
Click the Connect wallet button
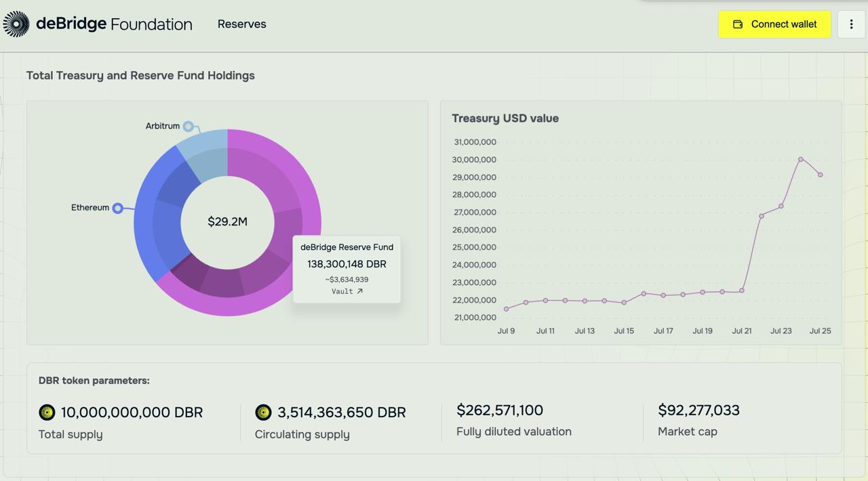(774, 24)
